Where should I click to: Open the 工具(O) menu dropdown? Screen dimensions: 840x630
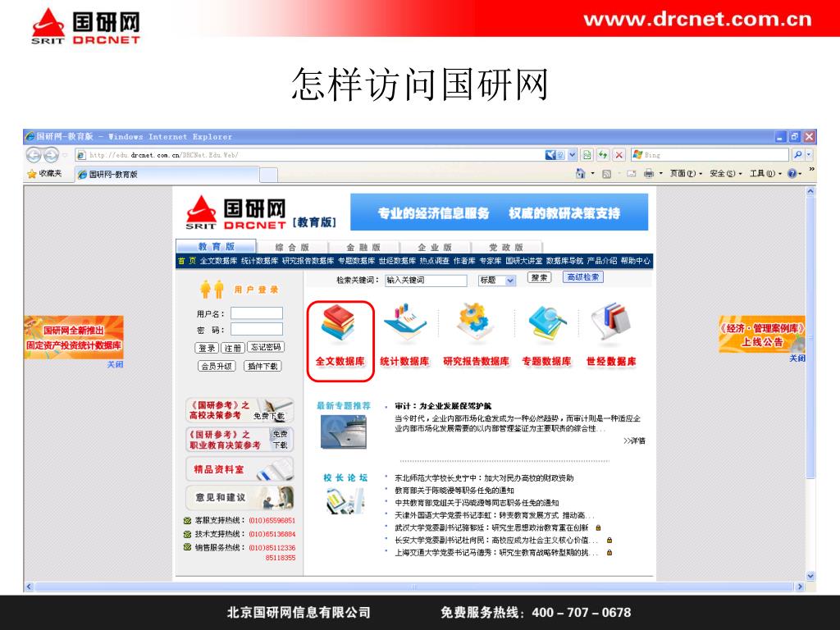click(x=765, y=174)
